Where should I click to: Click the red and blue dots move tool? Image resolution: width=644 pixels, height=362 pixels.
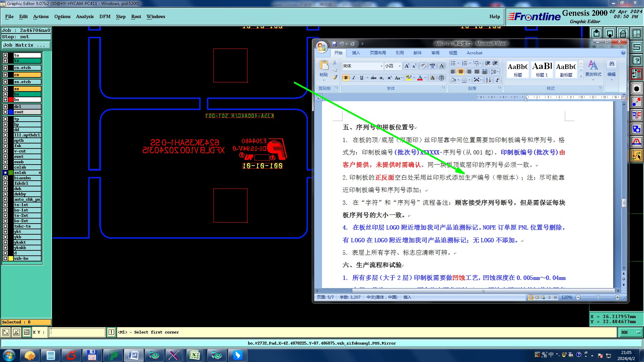pos(636,102)
